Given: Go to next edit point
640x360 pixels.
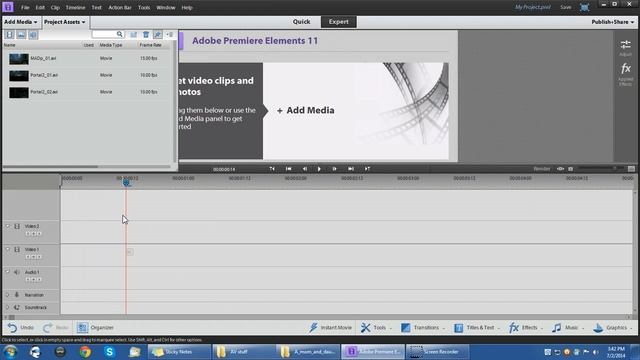Looking at the screenshot, I should pyautogui.click(x=351, y=169).
